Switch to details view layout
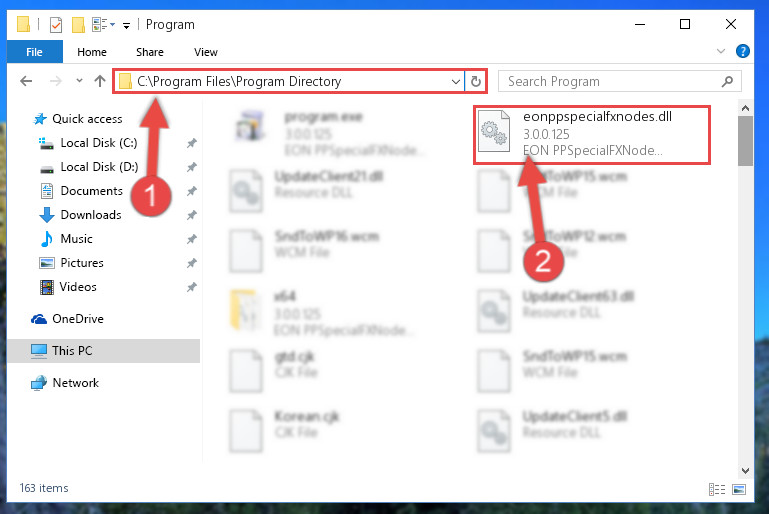Screen dimensions: 769x514 coord(717,489)
